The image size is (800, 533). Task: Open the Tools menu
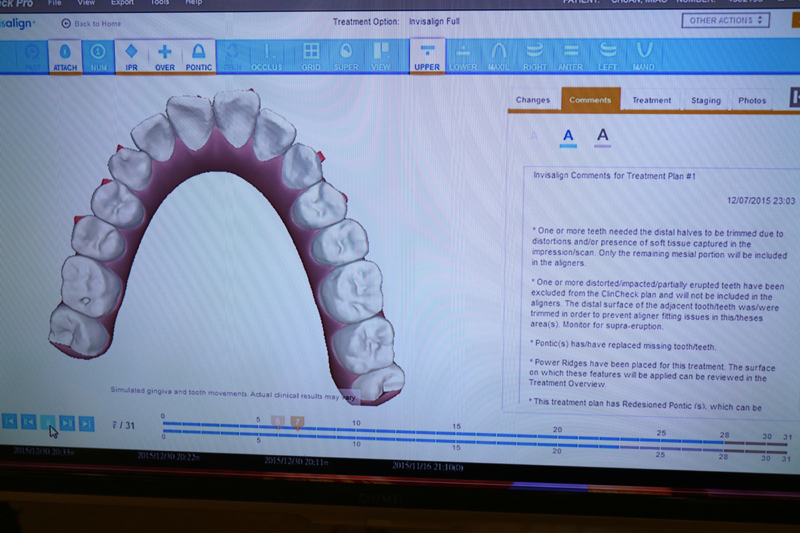[x=159, y=3]
